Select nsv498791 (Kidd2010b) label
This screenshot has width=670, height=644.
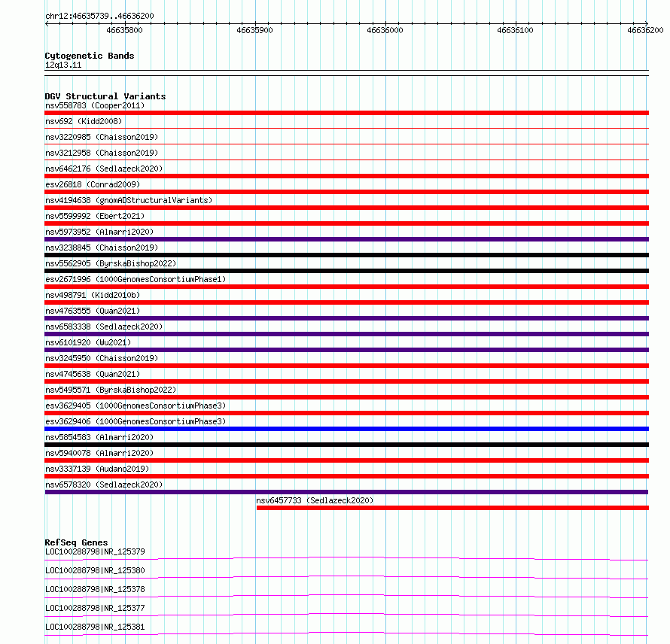(93, 295)
